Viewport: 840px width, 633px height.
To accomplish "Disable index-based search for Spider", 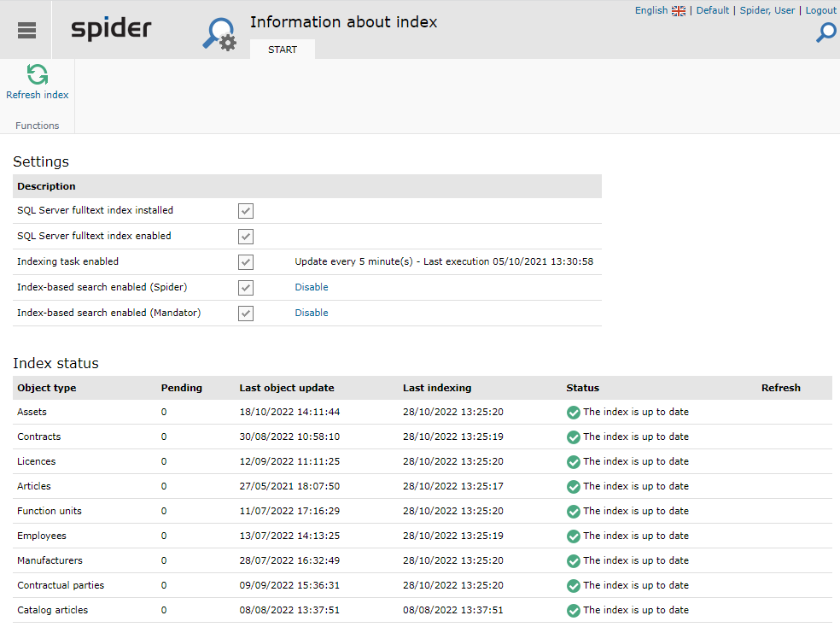I will tap(312, 287).
